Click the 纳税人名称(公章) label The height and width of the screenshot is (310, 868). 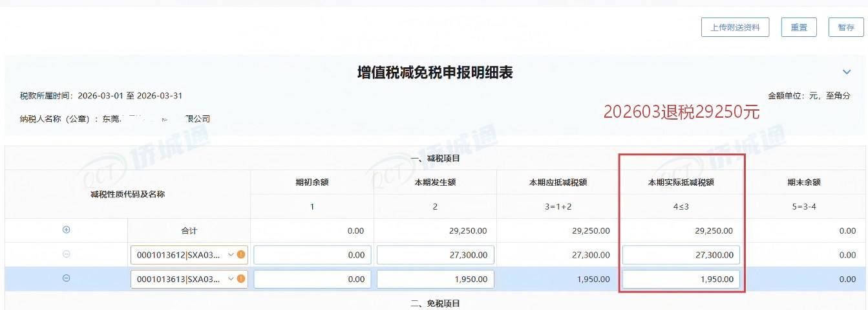click(x=59, y=119)
